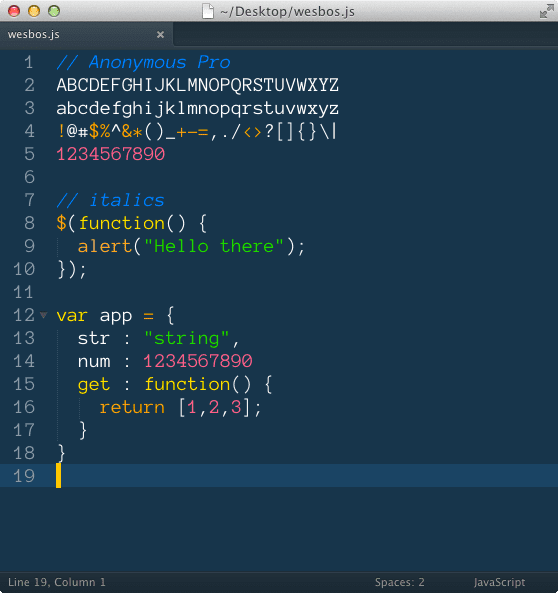Click the green zoom window button
558x593 pixels.
[x=54, y=11]
